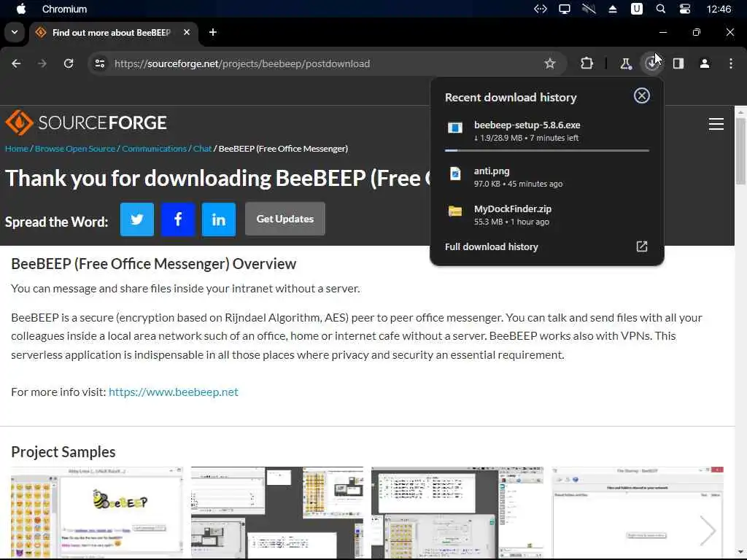Click the display icon in menu bar

(565, 9)
